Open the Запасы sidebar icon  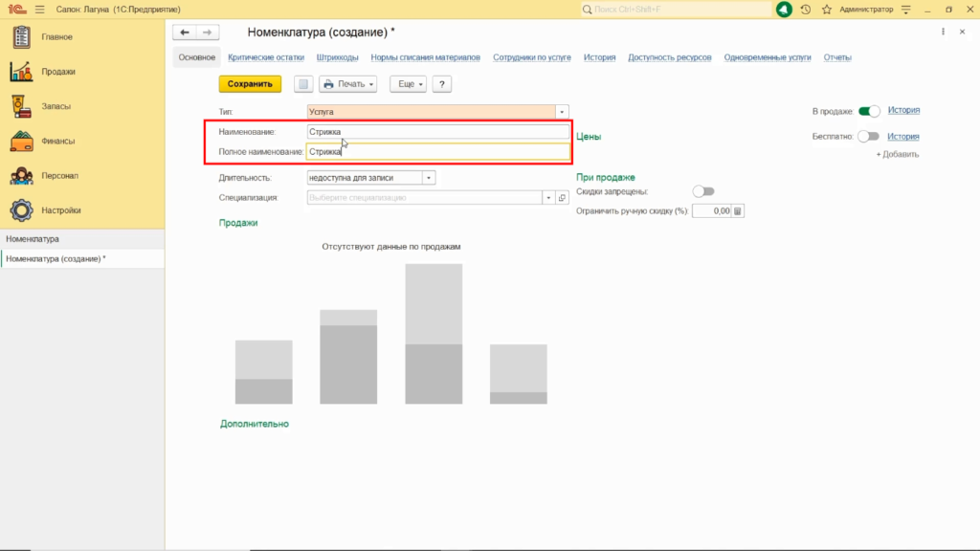click(x=21, y=106)
